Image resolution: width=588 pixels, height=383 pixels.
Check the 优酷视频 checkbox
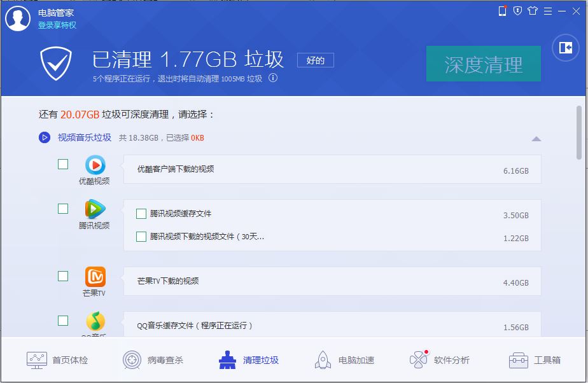pyautogui.click(x=63, y=164)
